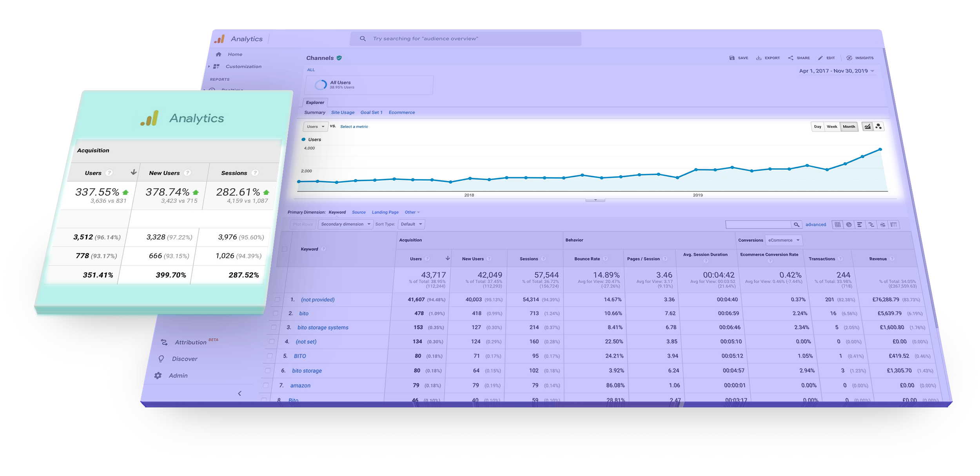Expand the Customization section arrow
980x476 pixels.
pos(209,67)
